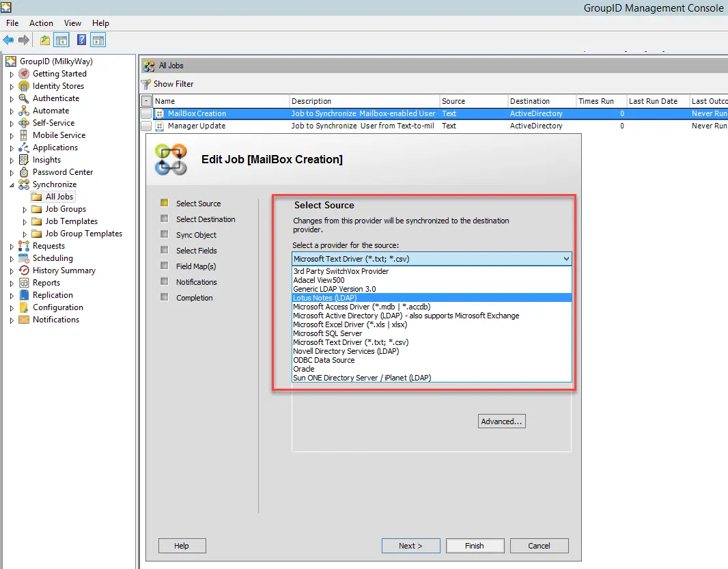
Task: Expand the Job Group Templates folder
Action: coord(25,234)
